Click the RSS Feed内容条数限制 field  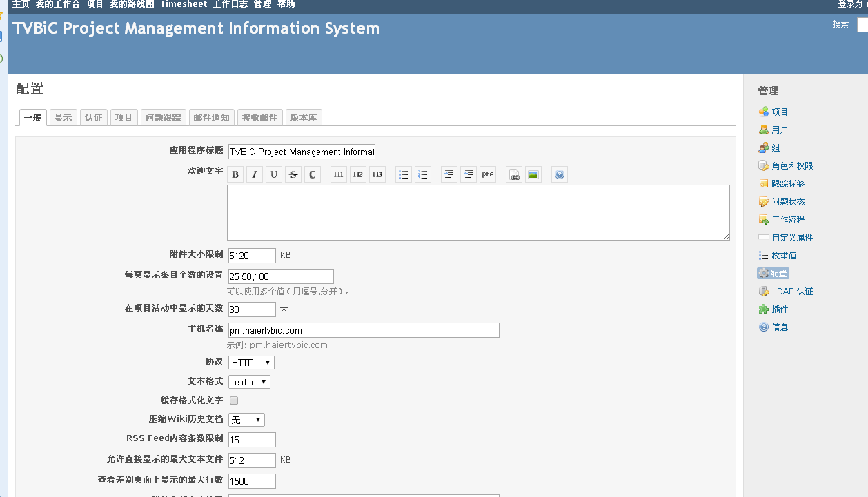pos(252,440)
